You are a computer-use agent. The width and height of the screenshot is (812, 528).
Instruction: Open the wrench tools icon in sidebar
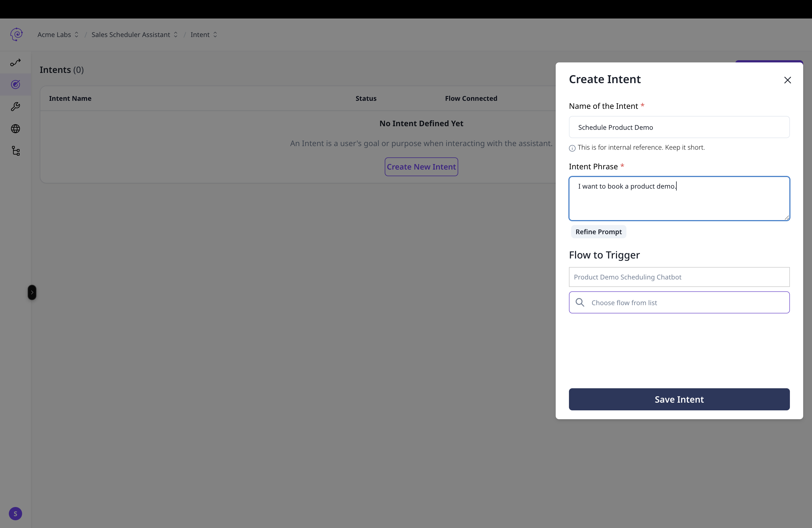coord(15,107)
